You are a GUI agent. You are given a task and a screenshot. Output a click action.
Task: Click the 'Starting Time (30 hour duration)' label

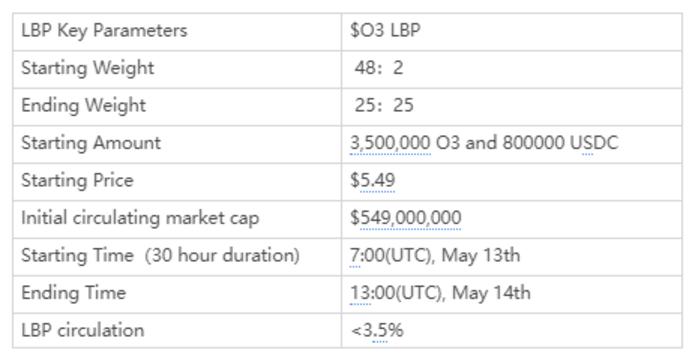161,255
